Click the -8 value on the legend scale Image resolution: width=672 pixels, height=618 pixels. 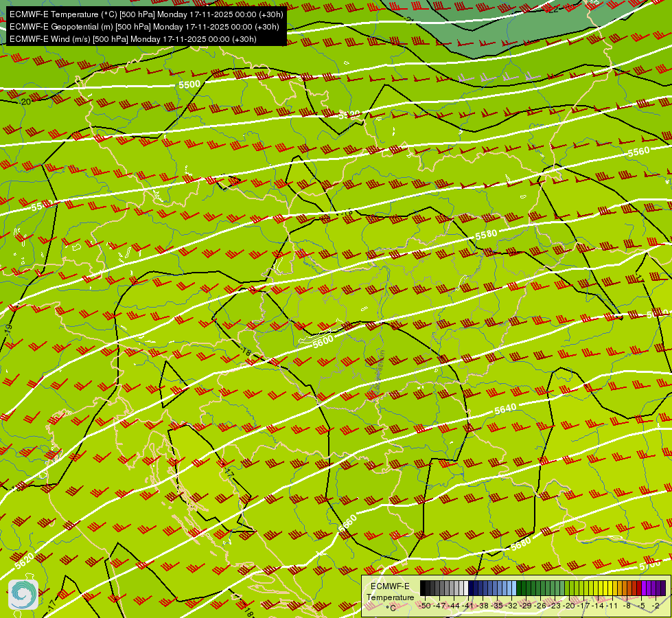click(x=628, y=606)
